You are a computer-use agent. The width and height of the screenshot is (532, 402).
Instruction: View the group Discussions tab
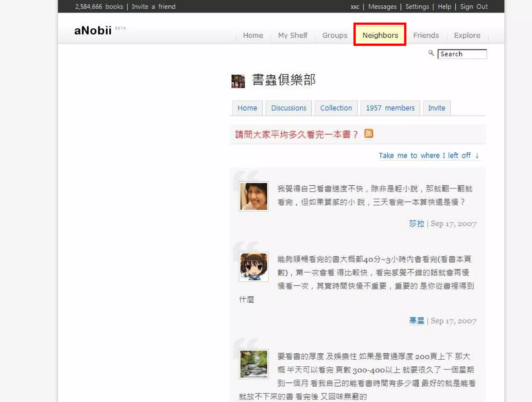click(x=289, y=108)
